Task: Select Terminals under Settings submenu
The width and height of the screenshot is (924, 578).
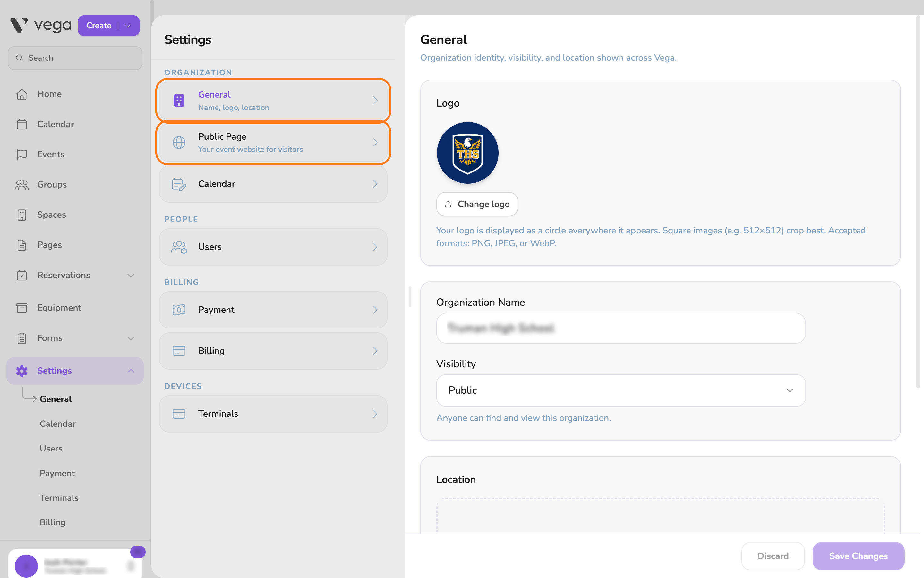Action: [x=59, y=498]
